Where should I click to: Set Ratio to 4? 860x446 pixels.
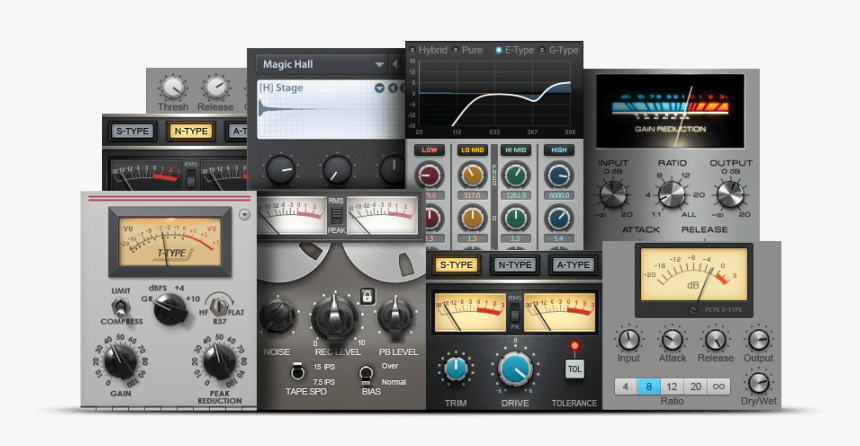click(x=626, y=387)
